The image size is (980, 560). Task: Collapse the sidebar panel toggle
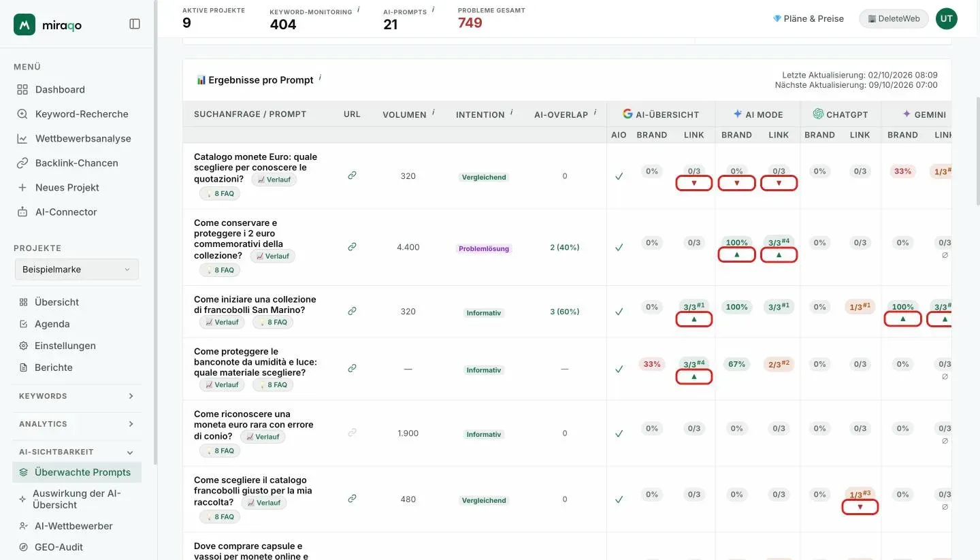point(135,24)
